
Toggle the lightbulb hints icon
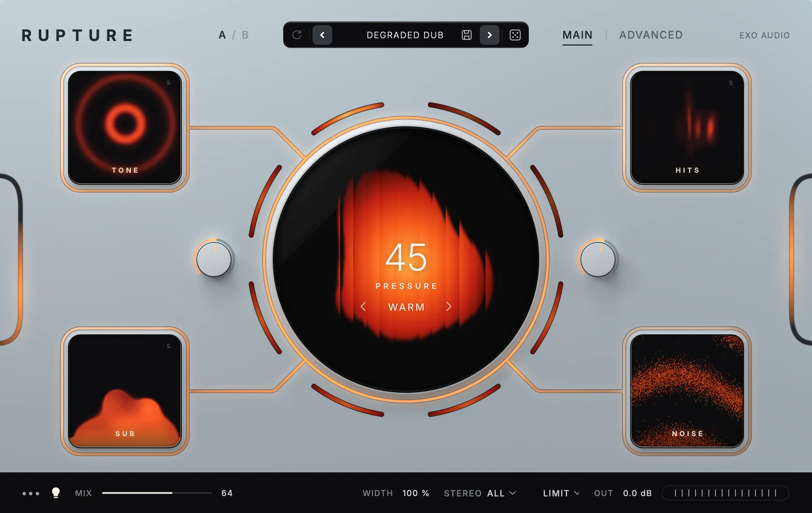[x=56, y=493]
